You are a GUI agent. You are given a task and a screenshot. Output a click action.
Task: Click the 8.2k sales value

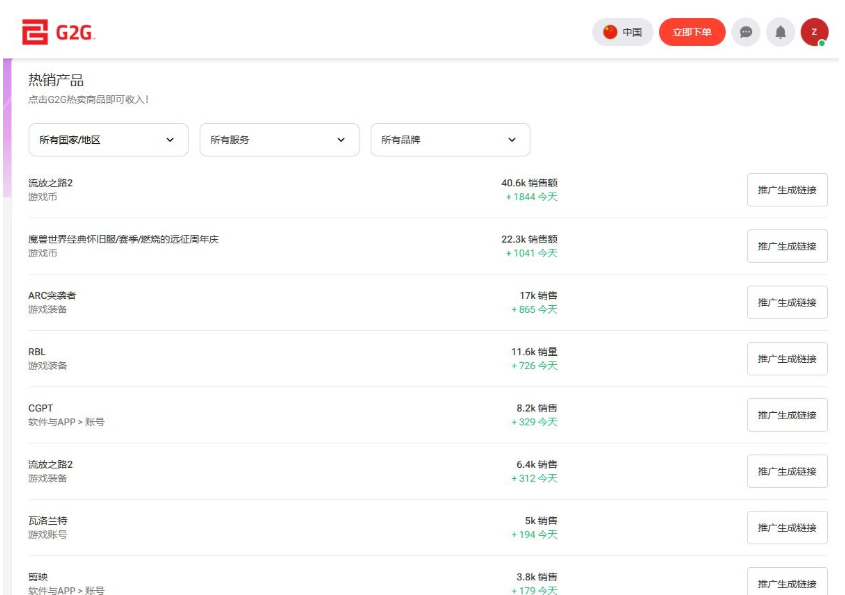click(x=537, y=408)
